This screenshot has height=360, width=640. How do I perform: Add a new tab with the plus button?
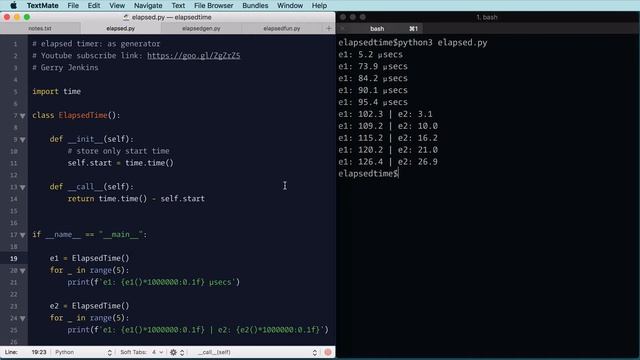[x=329, y=28]
